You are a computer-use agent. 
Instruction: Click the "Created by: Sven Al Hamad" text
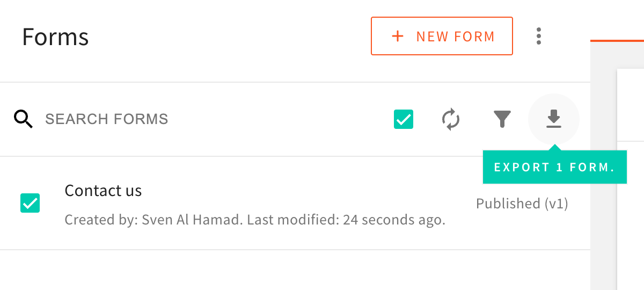[154, 220]
